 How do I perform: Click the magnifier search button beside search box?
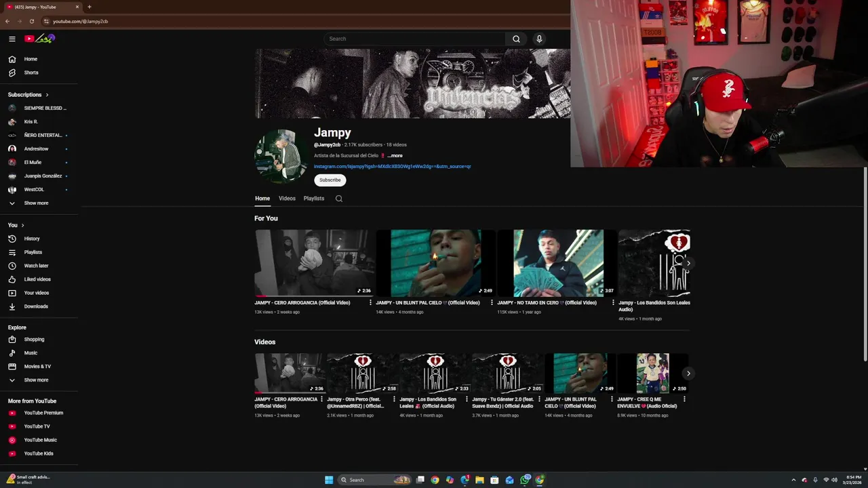[516, 39]
